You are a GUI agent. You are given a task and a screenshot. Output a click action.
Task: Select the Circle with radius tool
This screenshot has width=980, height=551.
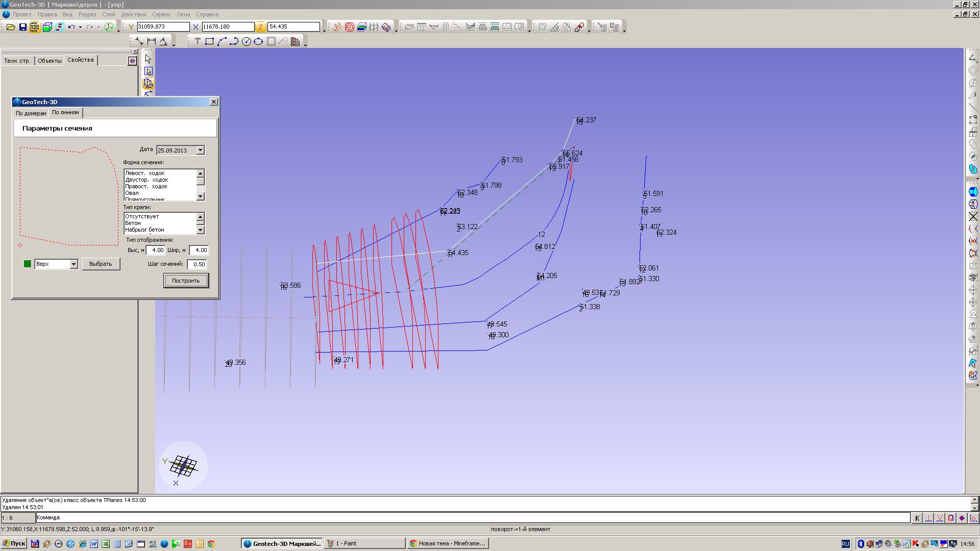point(246,42)
